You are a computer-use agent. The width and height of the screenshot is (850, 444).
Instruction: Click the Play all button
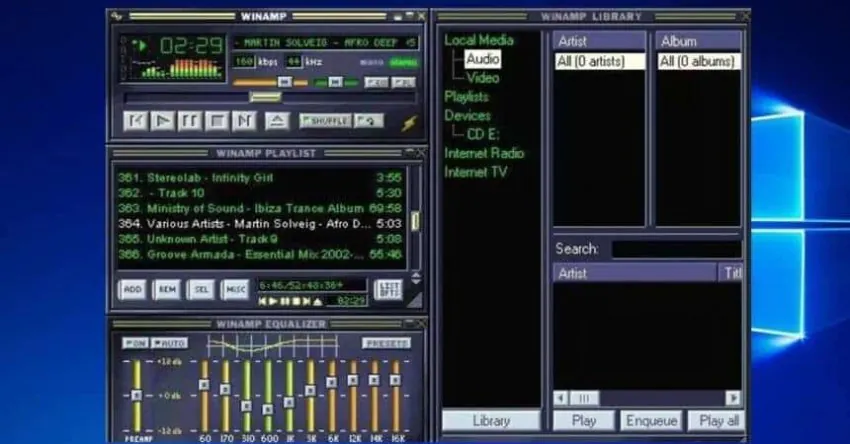click(x=717, y=421)
